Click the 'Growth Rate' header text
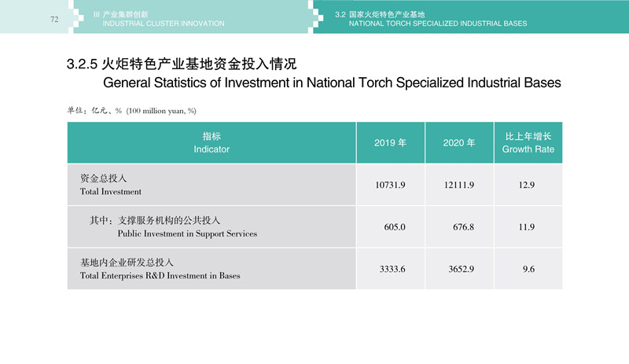 [x=528, y=149]
